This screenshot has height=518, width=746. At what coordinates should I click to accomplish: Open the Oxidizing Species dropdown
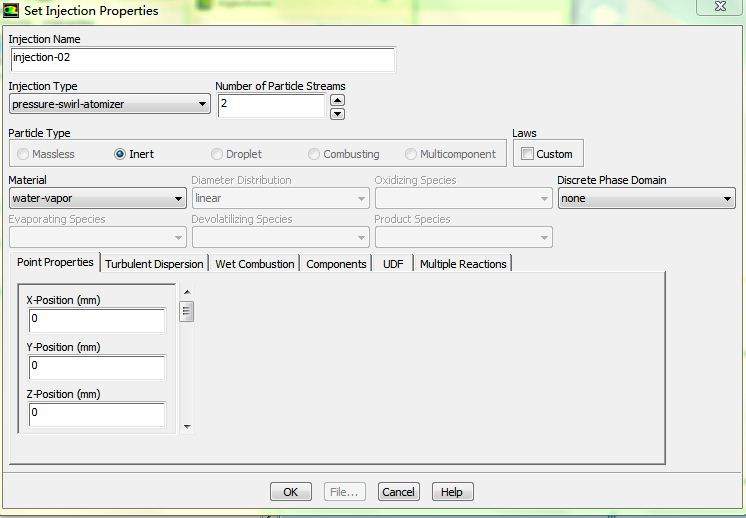pos(463,198)
